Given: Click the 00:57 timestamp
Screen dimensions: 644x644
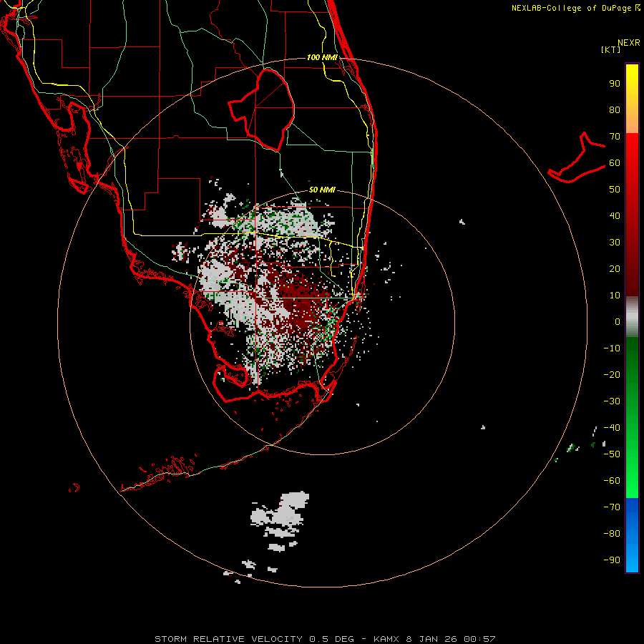Looking at the screenshot, I should 479,639.
